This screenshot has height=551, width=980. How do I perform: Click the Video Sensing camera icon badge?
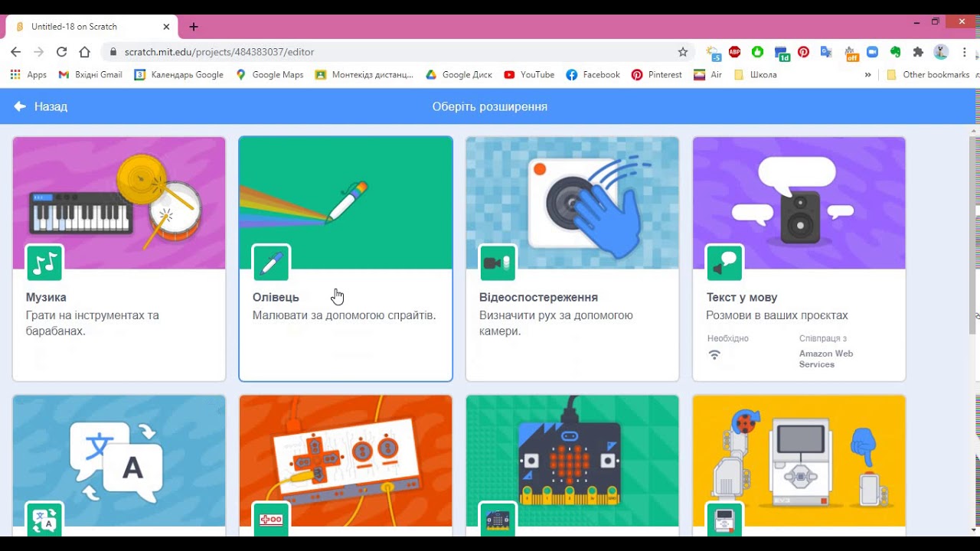pyautogui.click(x=498, y=263)
